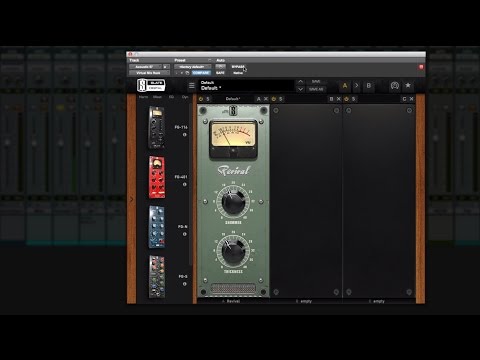Viewport: 480px width, 360px height.
Task: Click the X on slot C header
Action: click(x=411, y=99)
